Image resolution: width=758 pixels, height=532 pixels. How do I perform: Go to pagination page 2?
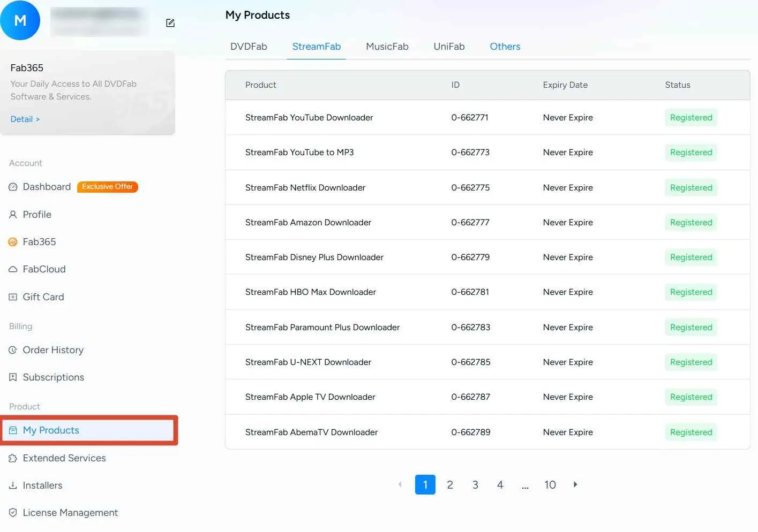pos(450,484)
